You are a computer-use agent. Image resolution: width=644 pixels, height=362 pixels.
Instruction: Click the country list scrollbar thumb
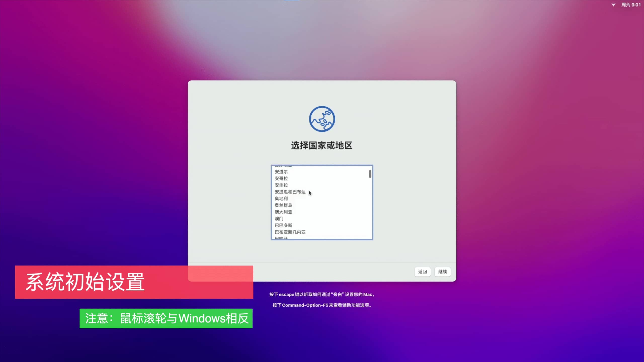coord(370,174)
